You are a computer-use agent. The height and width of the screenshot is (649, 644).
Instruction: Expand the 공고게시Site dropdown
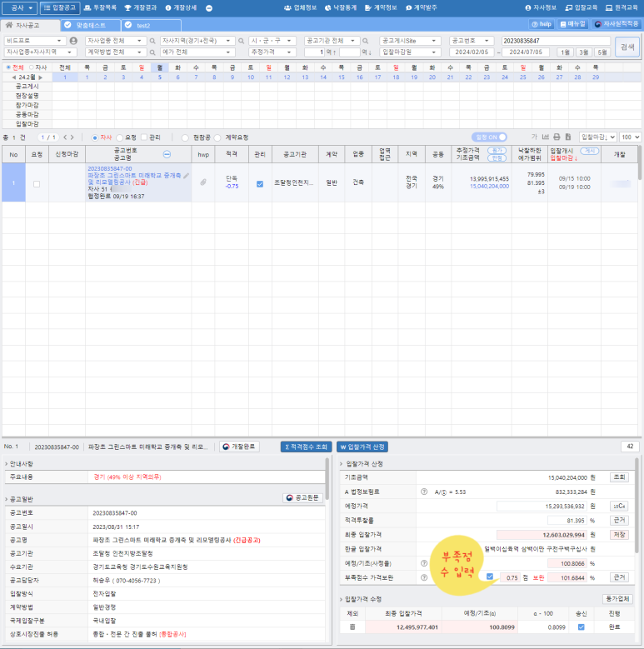point(409,41)
